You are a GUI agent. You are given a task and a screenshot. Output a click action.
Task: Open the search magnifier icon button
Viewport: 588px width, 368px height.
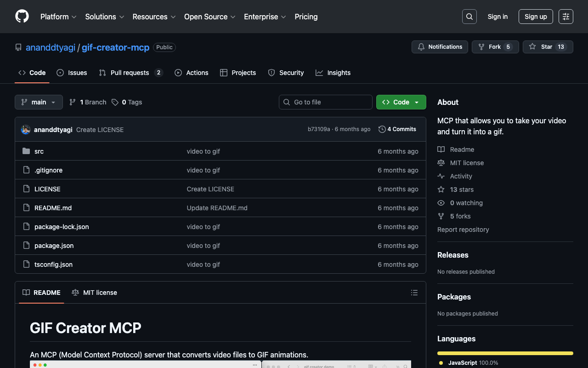tap(469, 17)
